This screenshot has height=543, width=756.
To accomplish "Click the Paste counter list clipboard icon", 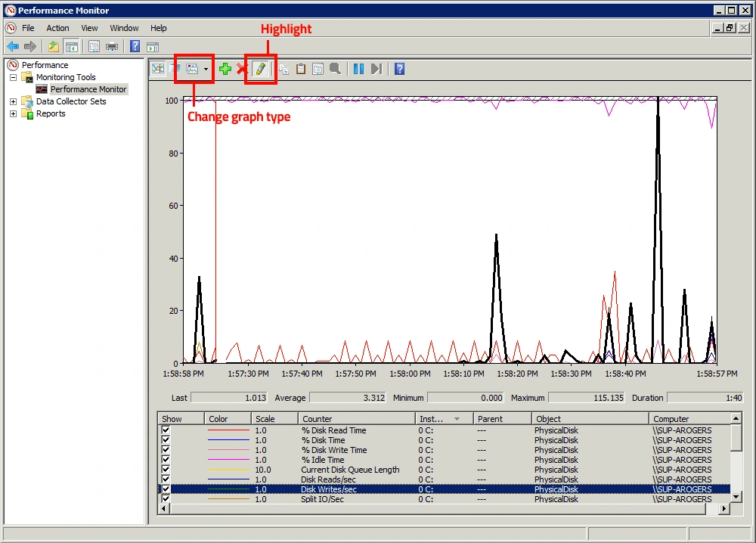I will click(x=301, y=69).
